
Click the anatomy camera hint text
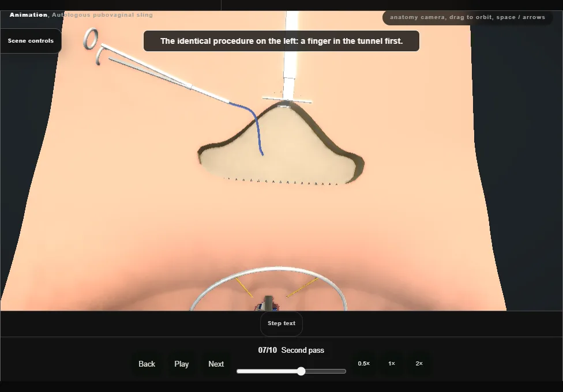point(467,17)
